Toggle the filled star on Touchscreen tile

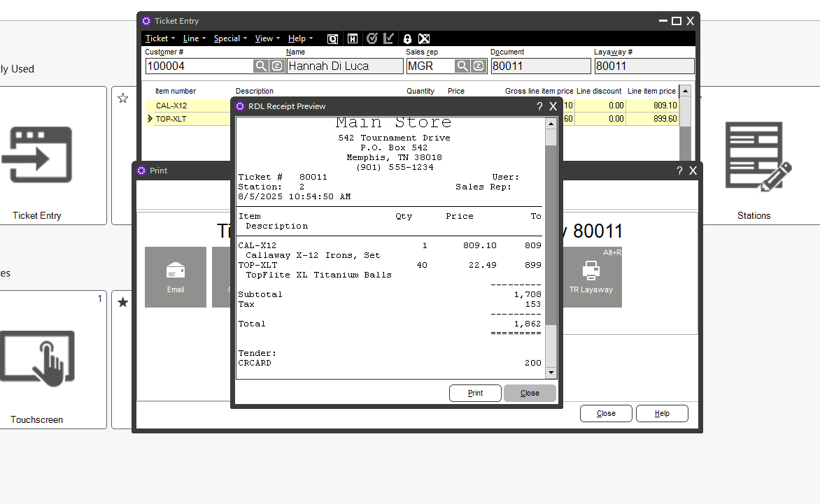click(123, 303)
